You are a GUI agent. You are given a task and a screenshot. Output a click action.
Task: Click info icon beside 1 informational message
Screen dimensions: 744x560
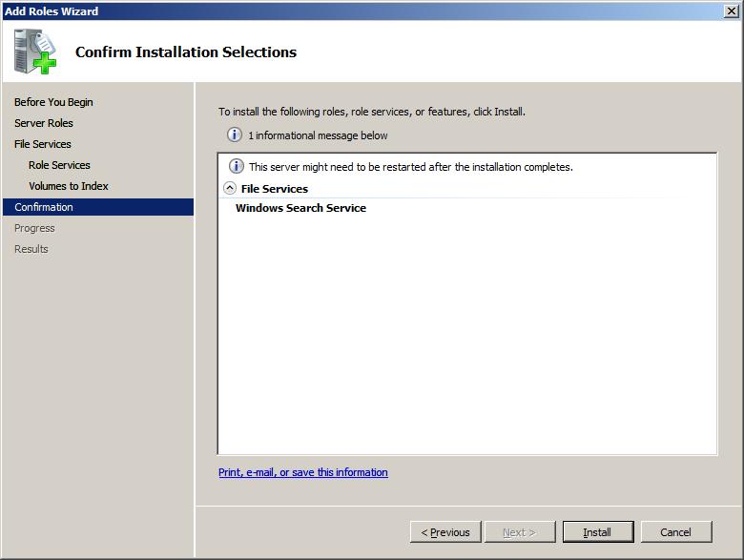pyautogui.click(x=234, y=135)
